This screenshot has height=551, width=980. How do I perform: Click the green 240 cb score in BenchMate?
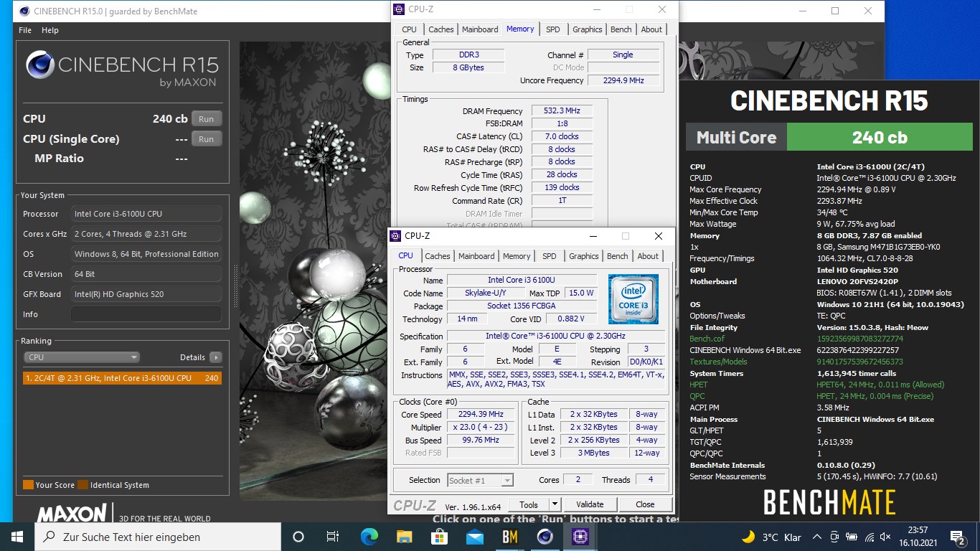pyautogui.click(x=880, y=137)
